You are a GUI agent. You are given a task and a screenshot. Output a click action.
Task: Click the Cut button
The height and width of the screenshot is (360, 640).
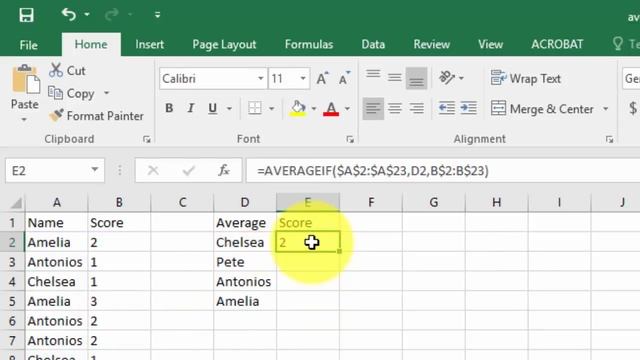click(x=67, y=71)
